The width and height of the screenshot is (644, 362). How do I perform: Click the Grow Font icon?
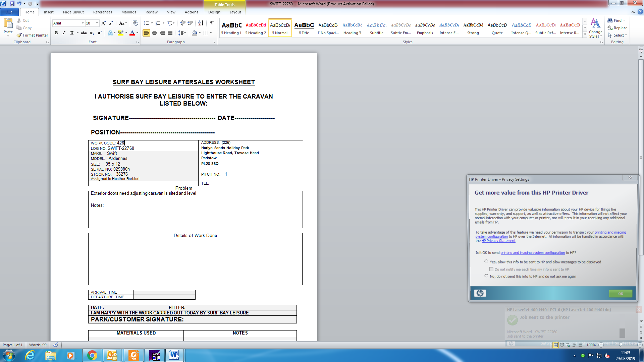(x=103, y=23)
